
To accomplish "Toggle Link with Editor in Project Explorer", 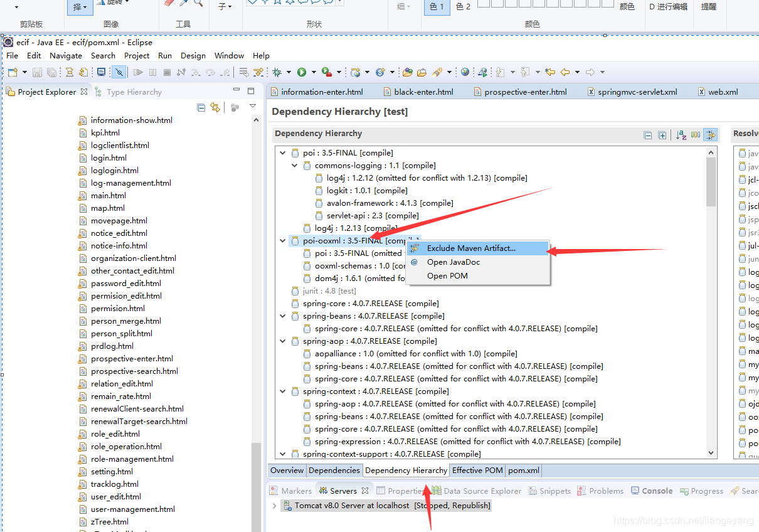I will click(215, 107).
